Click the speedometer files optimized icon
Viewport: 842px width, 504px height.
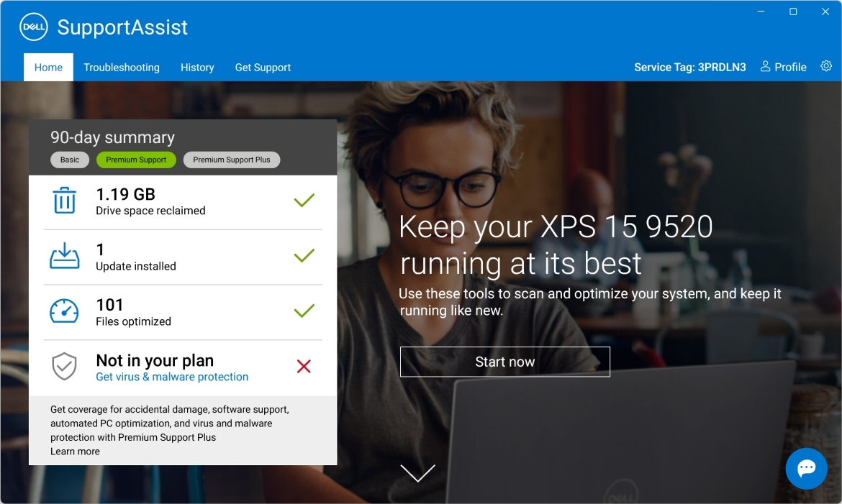coord(65,311)
